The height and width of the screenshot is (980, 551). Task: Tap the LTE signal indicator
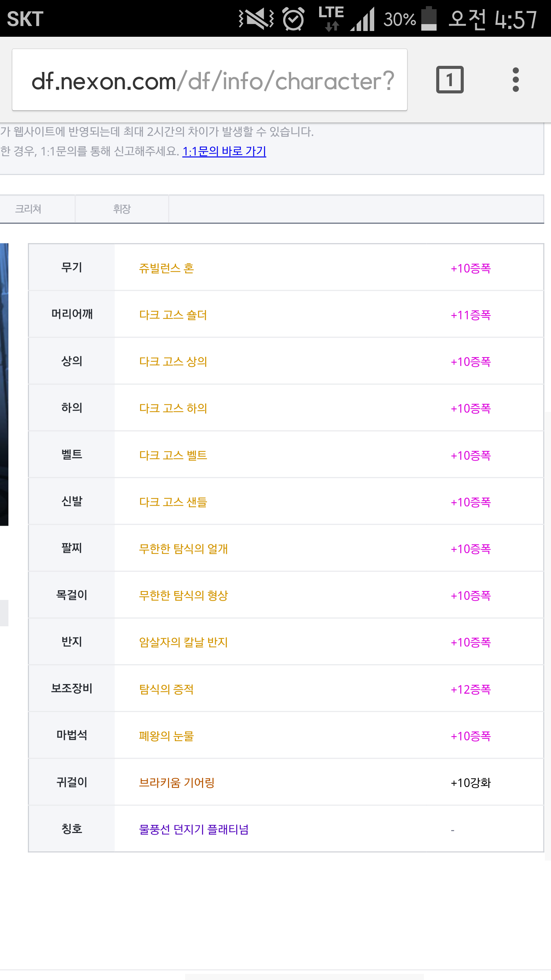(331, 18)
